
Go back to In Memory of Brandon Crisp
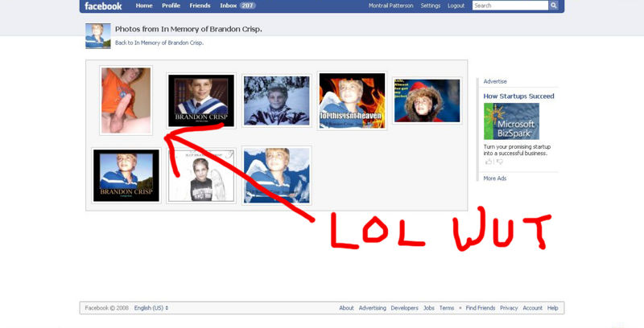click(x=159, y=43)
